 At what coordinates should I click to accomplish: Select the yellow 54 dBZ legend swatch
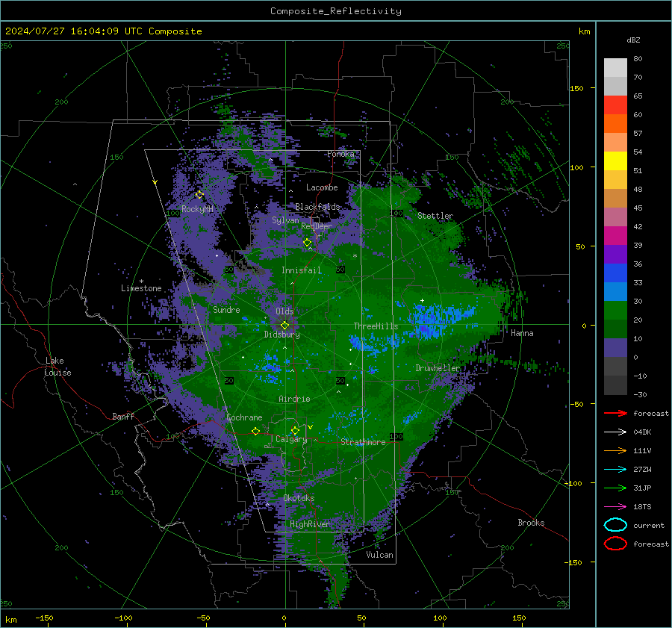615,161
